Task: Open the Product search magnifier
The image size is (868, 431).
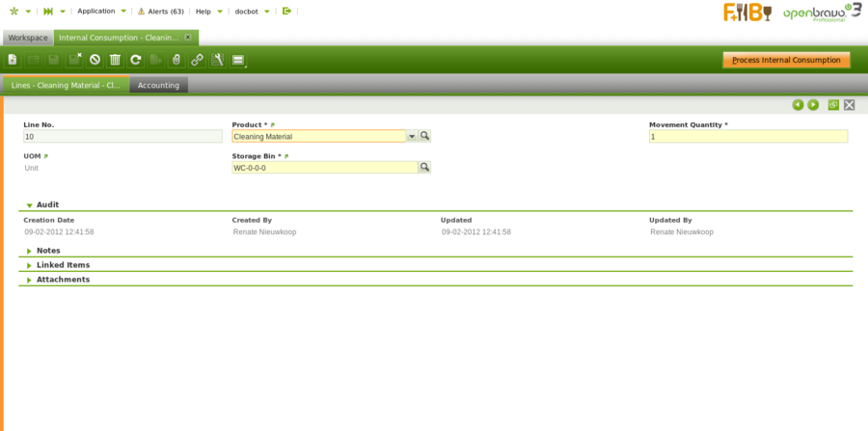Action: (424, 136)
